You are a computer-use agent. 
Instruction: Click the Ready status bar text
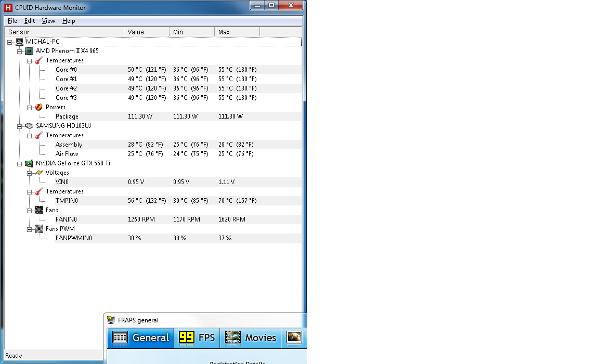click(14, 356)
